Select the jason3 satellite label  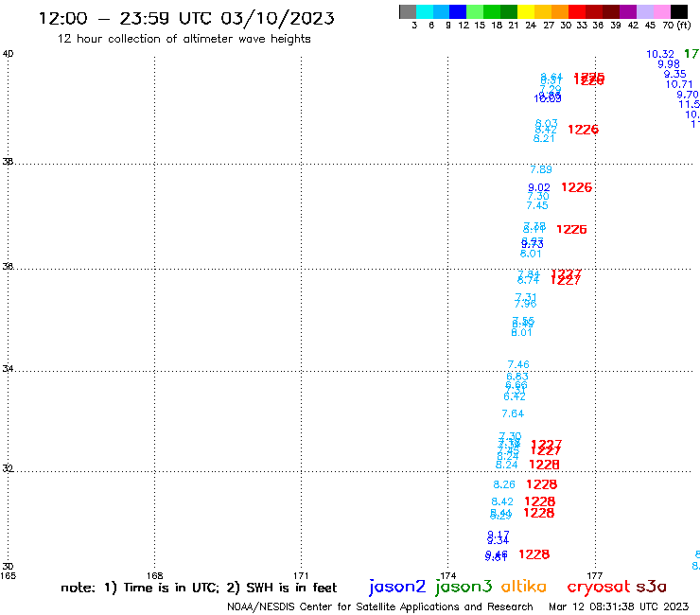click(464, 587)
